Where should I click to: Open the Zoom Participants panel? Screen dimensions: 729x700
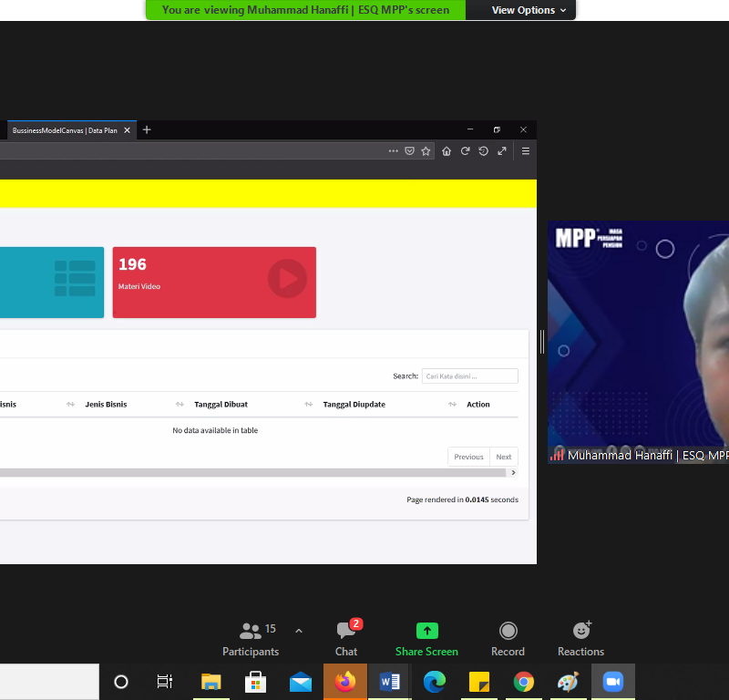click(x=251, y=638)
